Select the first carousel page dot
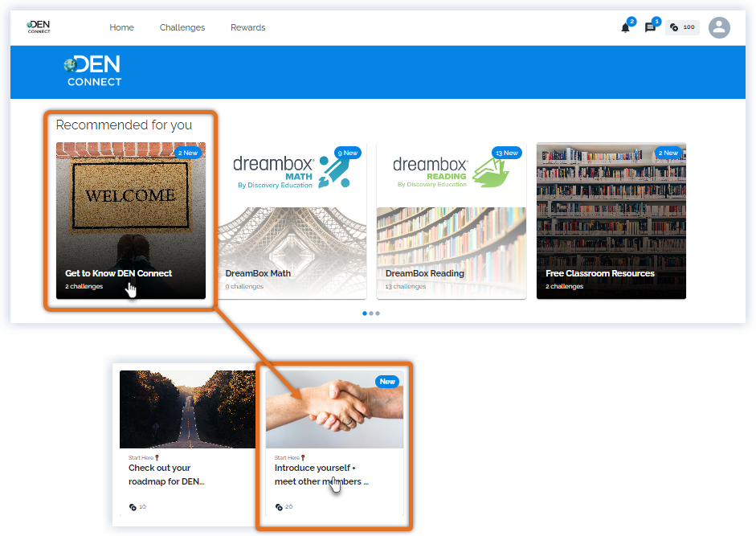756x536 pixels. [x=365, y=313]
